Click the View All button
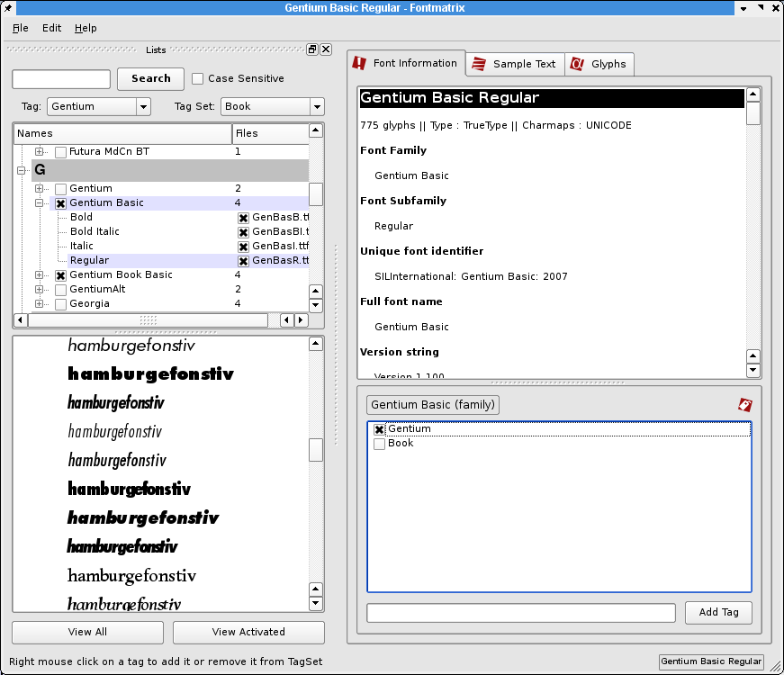The image size is (784, 675). point(86,633)
